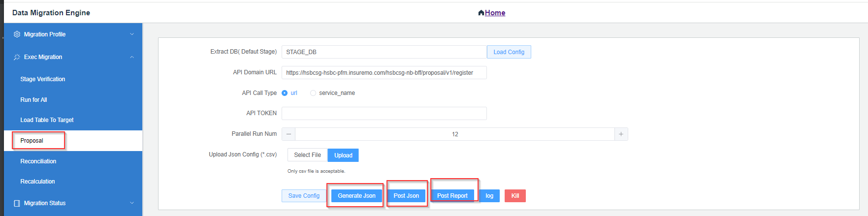The height and width of the screenshot is (216, 868).
Task: Click the home icon beside the Home link
Action: click(481, 13)
